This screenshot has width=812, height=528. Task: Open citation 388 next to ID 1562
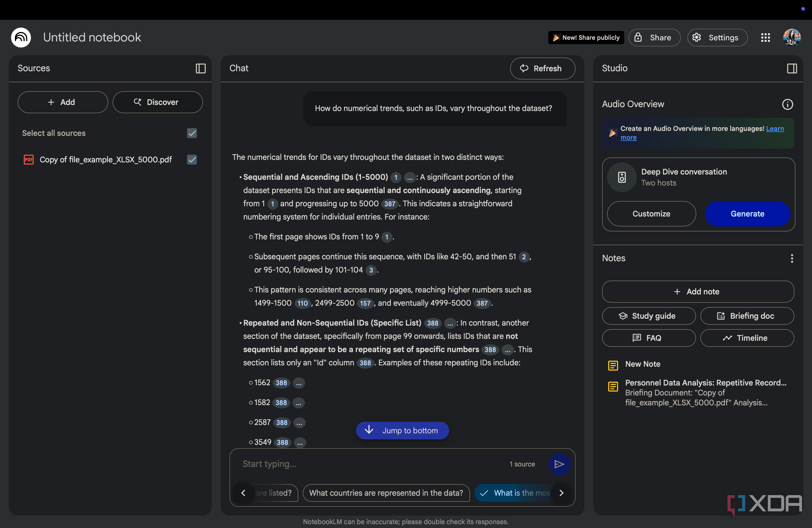coord(281,383)
